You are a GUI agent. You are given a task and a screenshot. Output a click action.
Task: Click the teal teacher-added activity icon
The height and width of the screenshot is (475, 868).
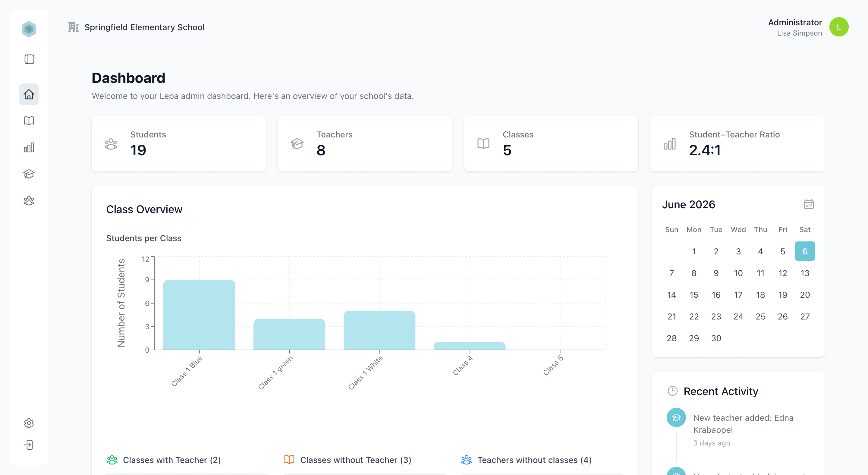(x=676, y=417)
